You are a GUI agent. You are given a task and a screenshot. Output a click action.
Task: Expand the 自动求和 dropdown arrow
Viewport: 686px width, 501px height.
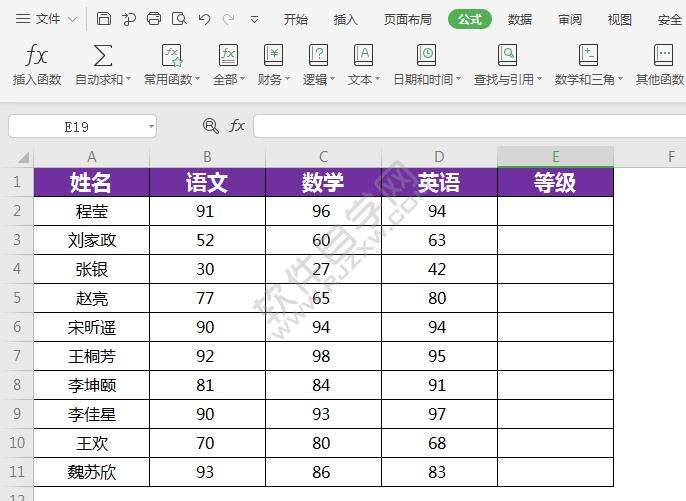click(128, 79)
